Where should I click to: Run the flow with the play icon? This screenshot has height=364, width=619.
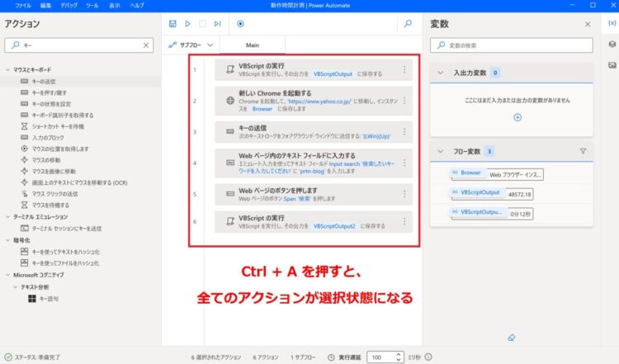[188, 24]
